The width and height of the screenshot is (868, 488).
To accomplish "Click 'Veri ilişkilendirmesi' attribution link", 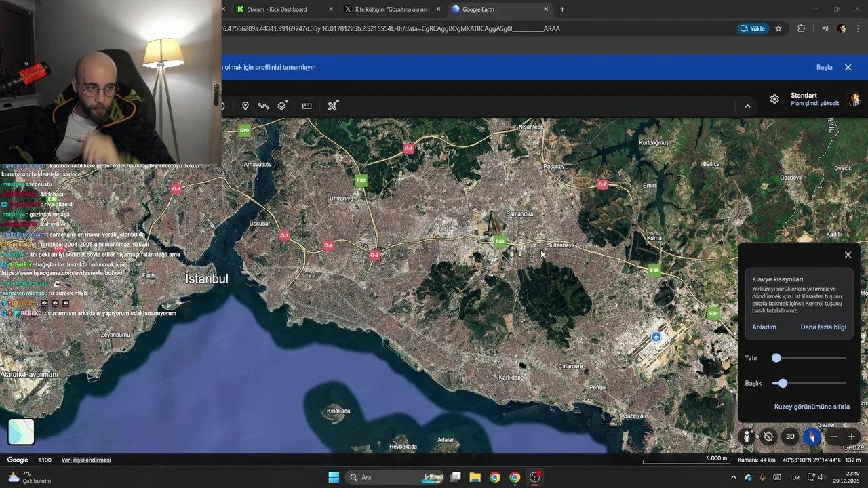I will pyautogui.click(x=86, y=460).
